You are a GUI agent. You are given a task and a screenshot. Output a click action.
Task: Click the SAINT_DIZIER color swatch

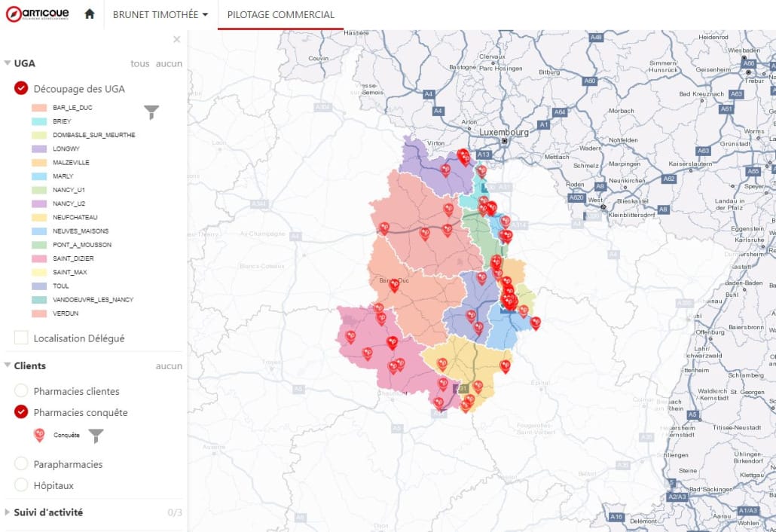(x=40, y=258)
